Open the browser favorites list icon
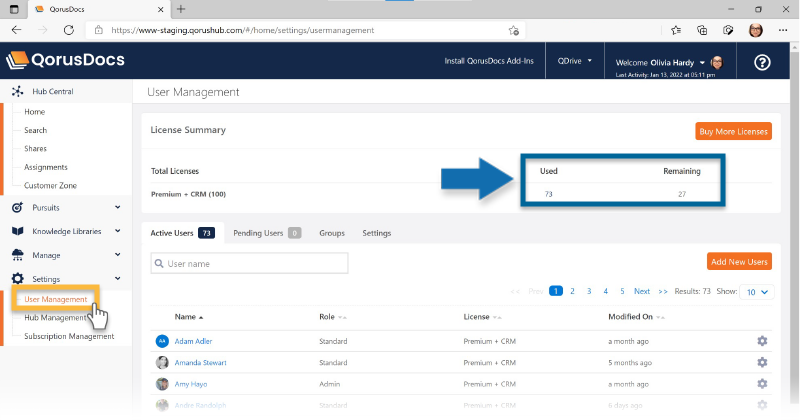The height and width of the screenshot is (420, 800). (676, 30)
